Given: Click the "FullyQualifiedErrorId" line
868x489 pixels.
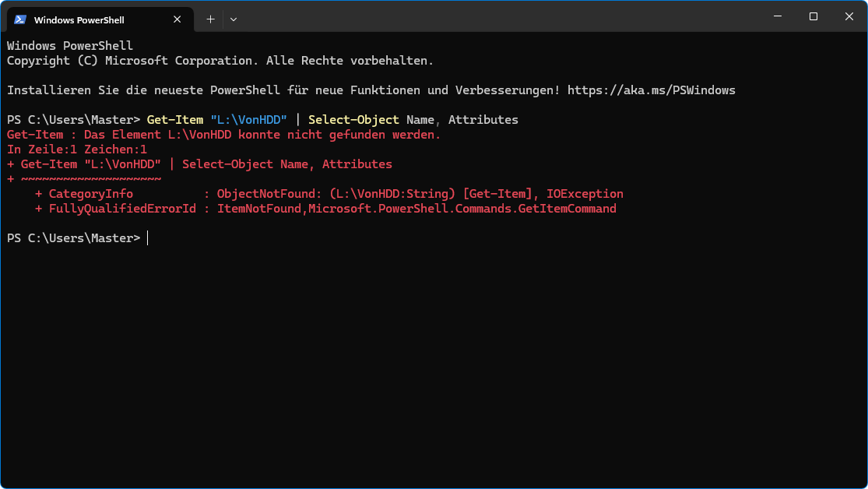Looking at the screenshot, I should [325, 209].
